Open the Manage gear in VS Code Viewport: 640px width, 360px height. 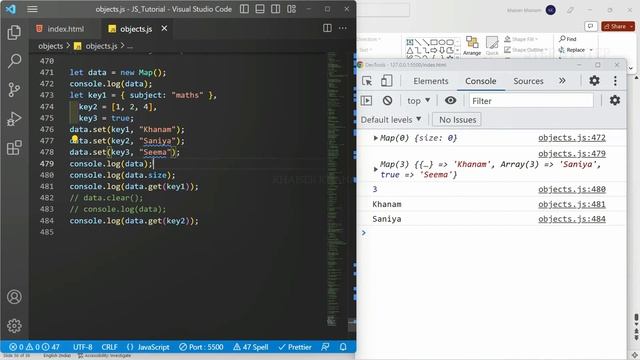[x=14, y=325]
